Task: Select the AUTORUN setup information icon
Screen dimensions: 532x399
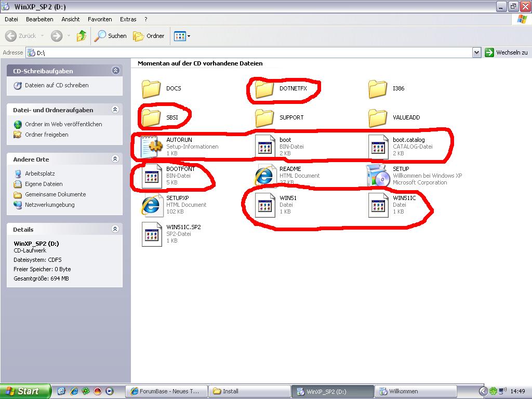Action: click(151, 147)
